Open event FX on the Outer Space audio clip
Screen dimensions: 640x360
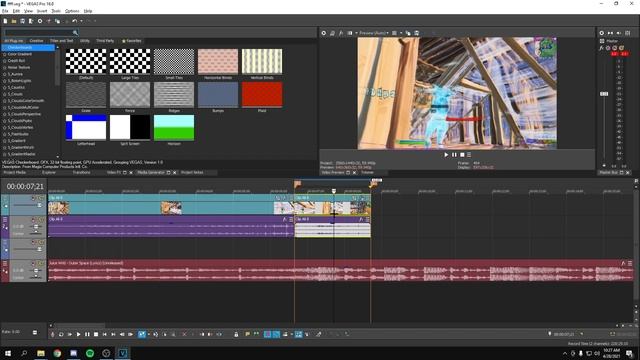coord(623,263)
